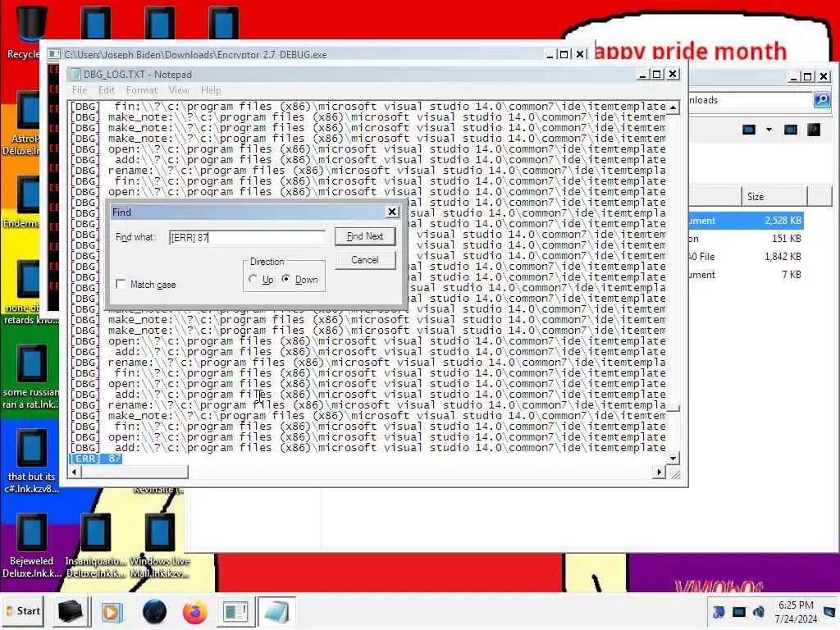Open the Edit menu in Notepad
Viewport: 840px width, 630px height.
[x=107, y=90]
